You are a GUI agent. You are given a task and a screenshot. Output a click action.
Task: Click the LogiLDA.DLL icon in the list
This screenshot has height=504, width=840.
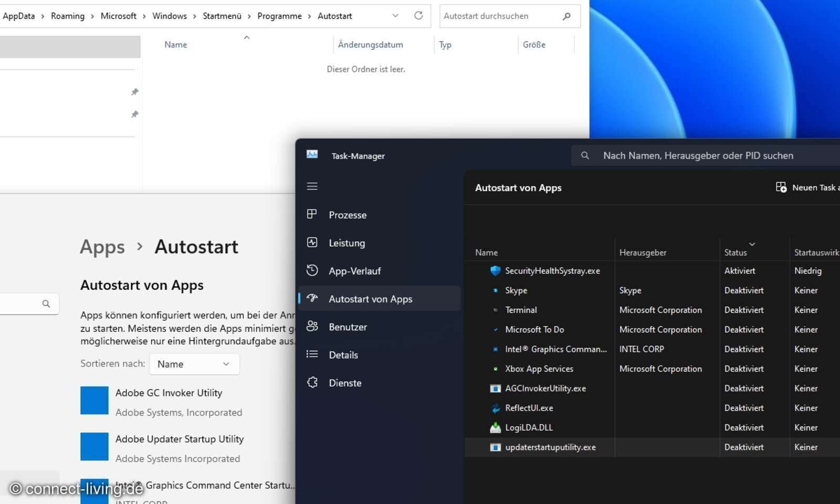pyautogui.click(x=495, y=427)
